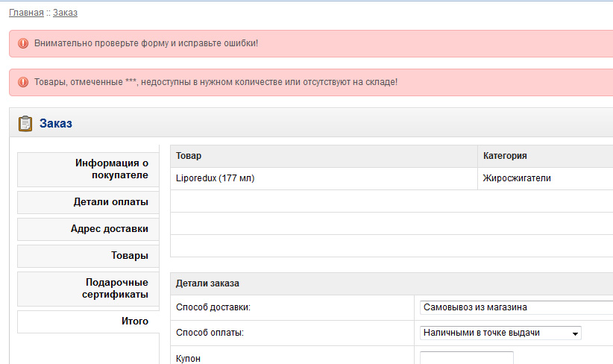Select the Адрес доставки tab
The height and width of the screenshot is (364, 613).
click(88, 229)
